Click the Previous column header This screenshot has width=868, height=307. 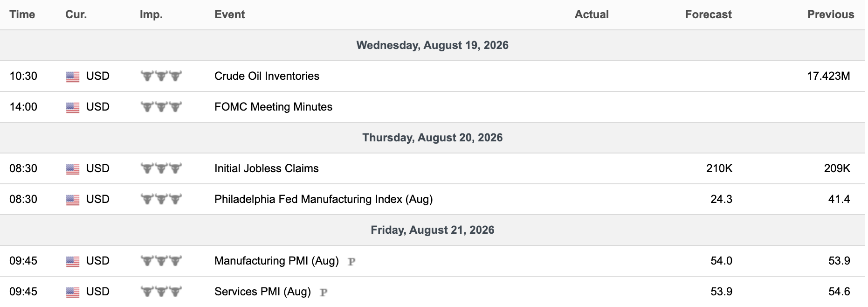coord(831,14)
